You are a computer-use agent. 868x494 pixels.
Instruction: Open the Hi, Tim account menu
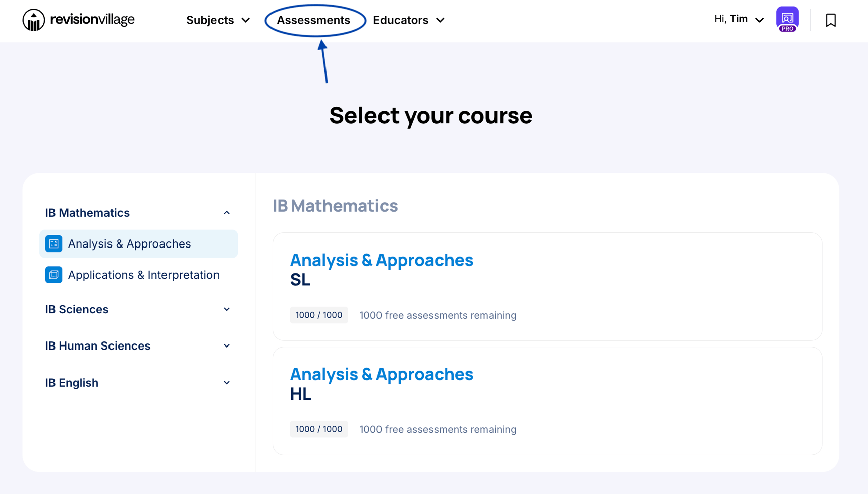(x=739, y=19)
